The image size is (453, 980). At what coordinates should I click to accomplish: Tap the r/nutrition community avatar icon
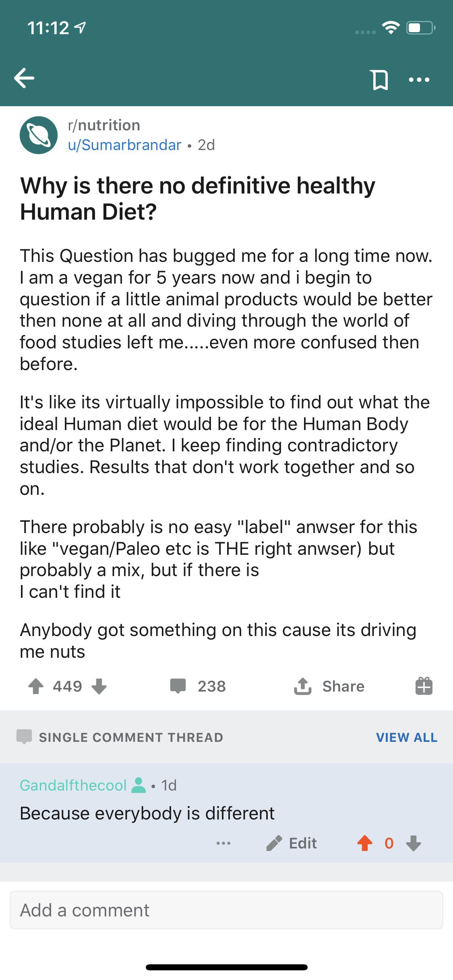(39, 135)
